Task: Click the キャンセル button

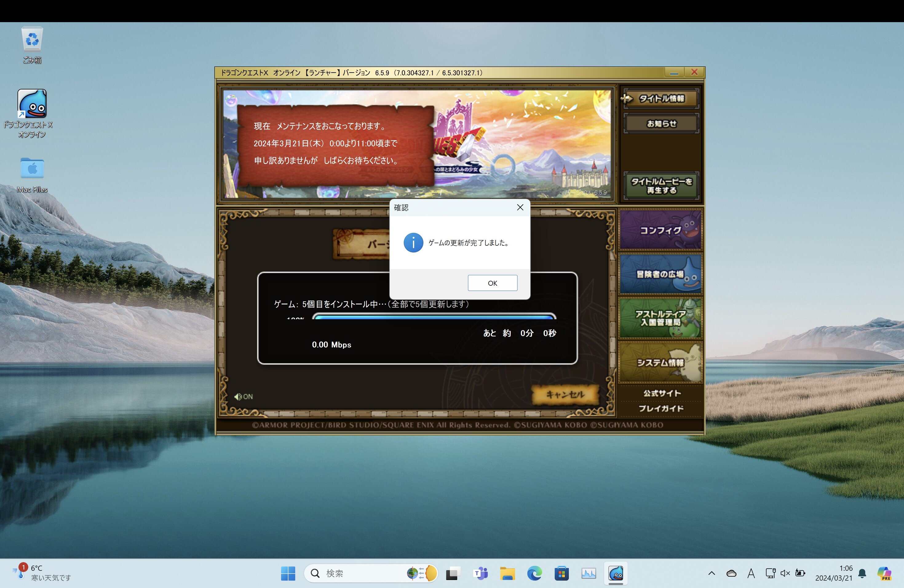Action: (x=565, y=395)
